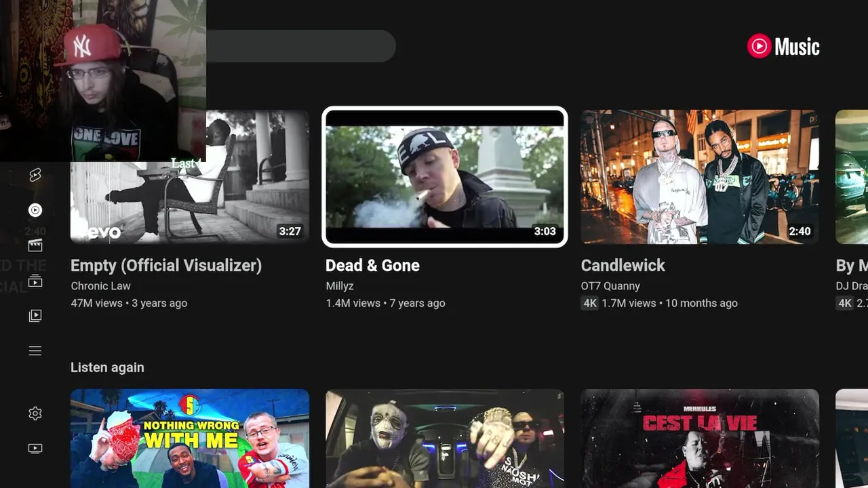Click the YouTube Music logo
The height and width of the screenshot is (488, 868).
point(784,47)
